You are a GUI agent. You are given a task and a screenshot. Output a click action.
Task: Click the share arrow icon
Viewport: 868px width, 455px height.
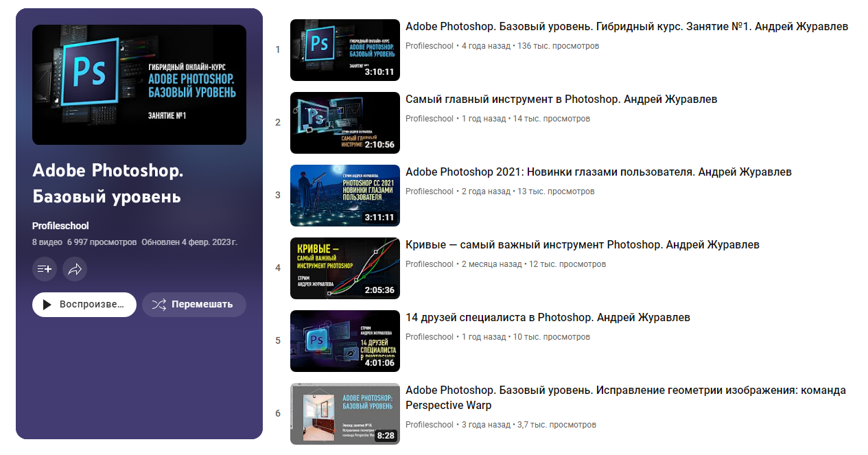coord(75,269)
